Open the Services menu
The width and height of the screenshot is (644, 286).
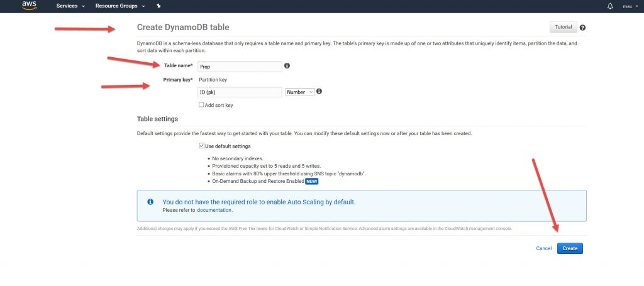coord(70,6)
